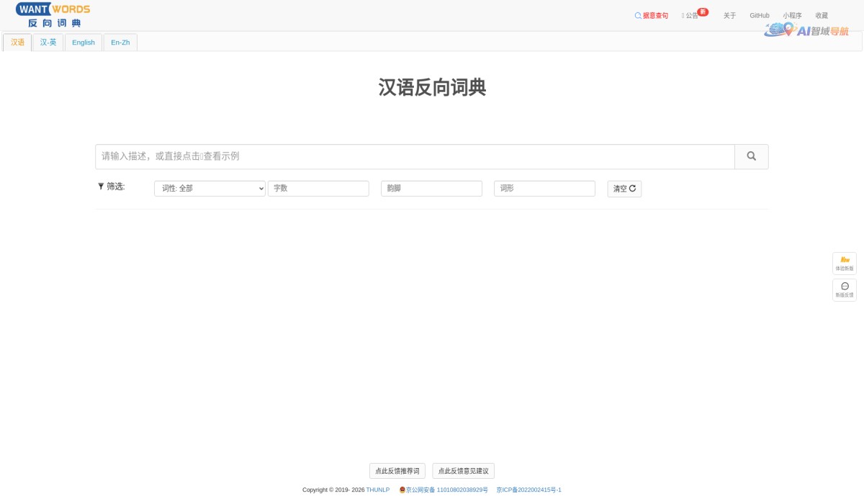This screenshot has height=504, width=864.
Task: Open the 词性 part-of-speech dropdown
Action: (210, 188)
